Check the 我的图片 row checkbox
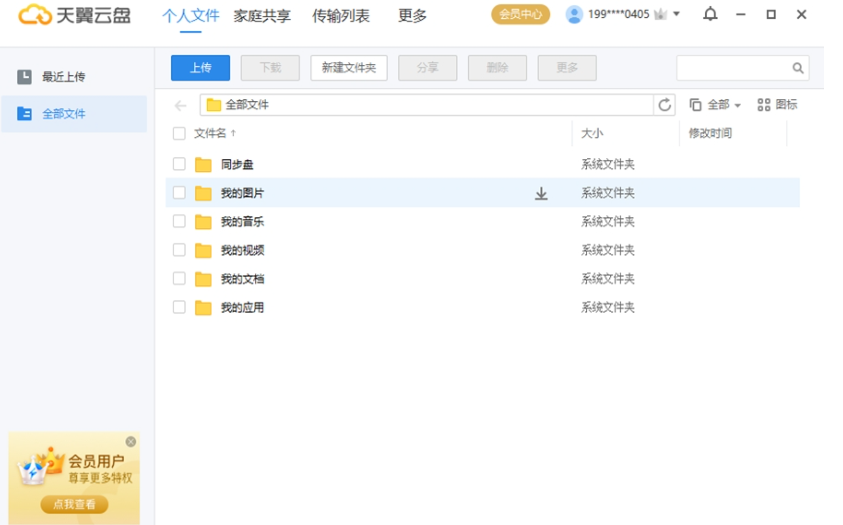This screenshot has height=525, width=843. tap(179, 192)
